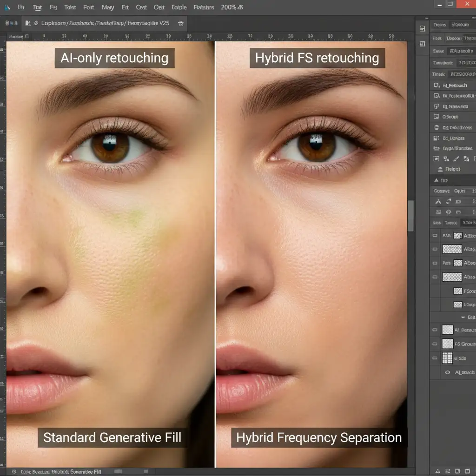Click the icon beside the Flaigat label
The height and width of the screenshot is (476, 476).
pos(440,169)
